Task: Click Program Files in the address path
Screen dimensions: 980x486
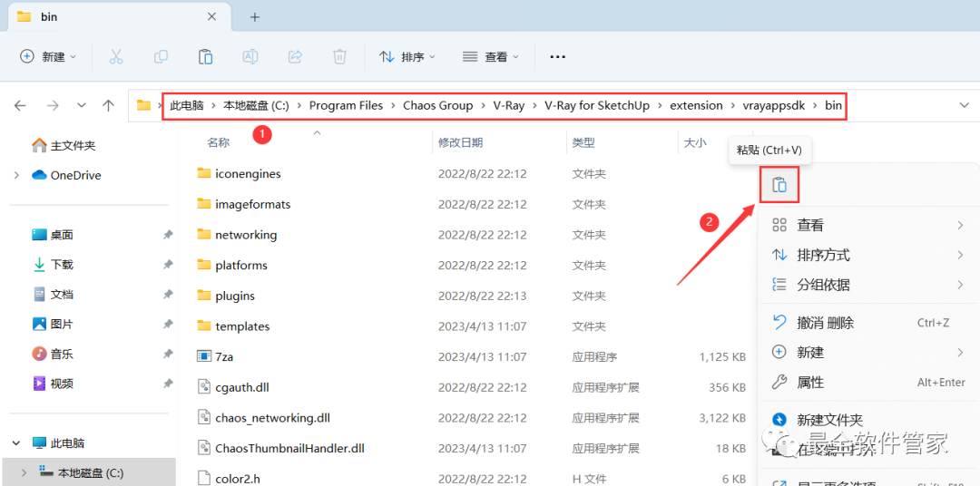Action: tap(347, 105)
